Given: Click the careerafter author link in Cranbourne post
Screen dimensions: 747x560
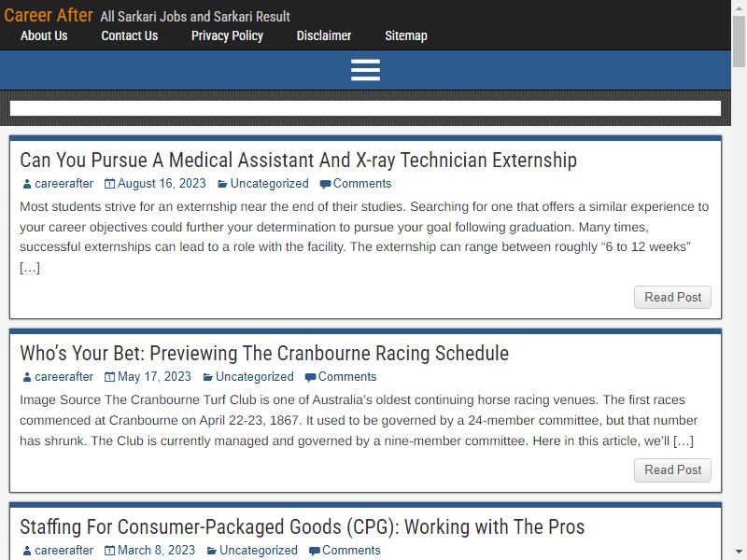Looking at the screenshot, I should point(63,377).
